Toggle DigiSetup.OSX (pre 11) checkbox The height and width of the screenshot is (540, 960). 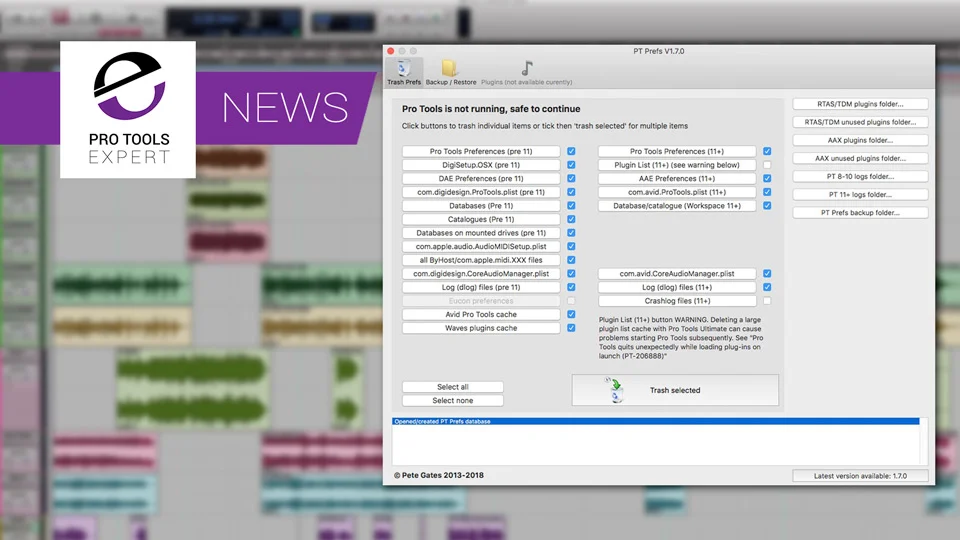tap(571, 165)
